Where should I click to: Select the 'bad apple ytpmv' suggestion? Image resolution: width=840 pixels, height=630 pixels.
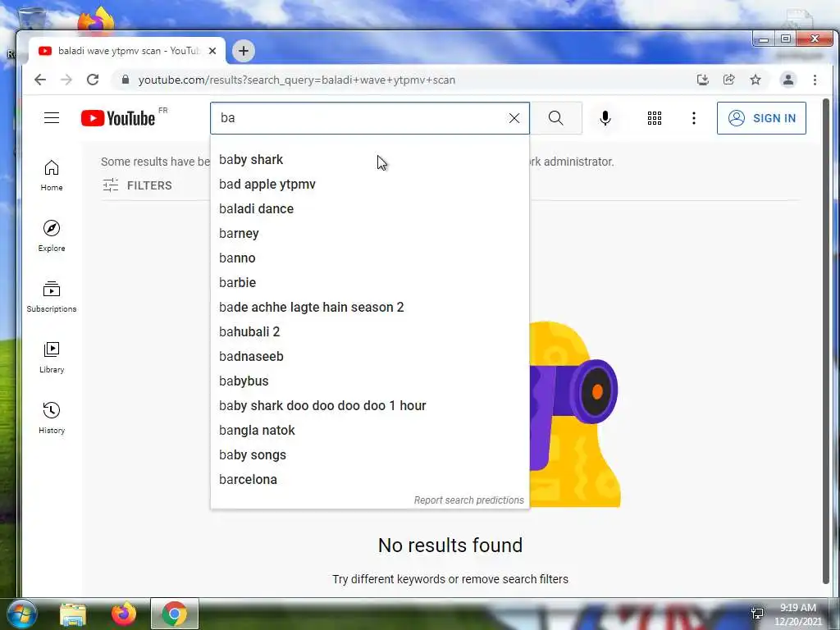pos(370,185)
